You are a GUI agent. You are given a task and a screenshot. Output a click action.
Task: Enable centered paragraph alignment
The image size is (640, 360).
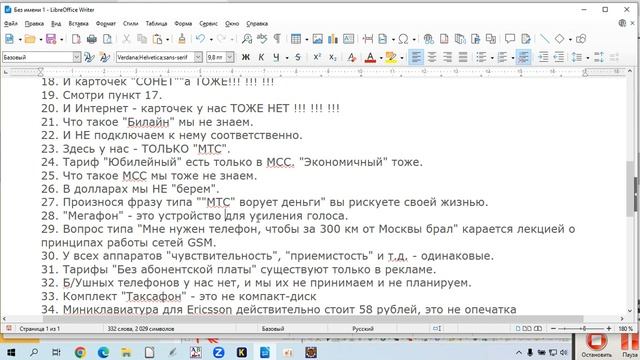click(x=431, y=58)
